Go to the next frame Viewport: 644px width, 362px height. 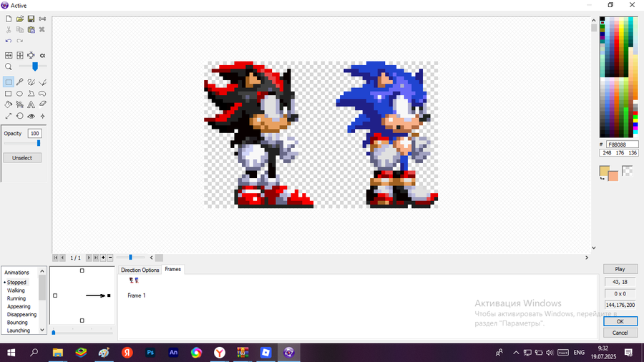pos(89,258)
